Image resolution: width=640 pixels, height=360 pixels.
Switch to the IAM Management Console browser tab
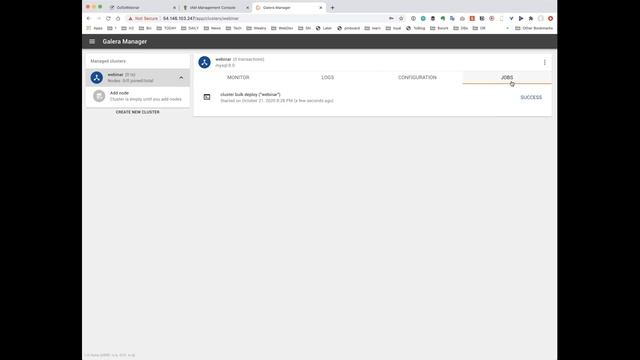pyautogui.click(x=213, y=8)
